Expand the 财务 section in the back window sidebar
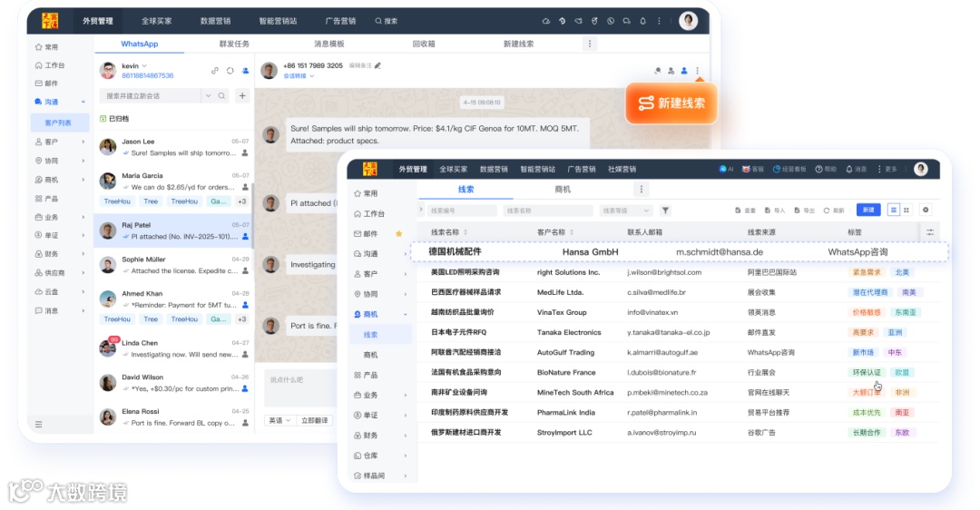Screen dimensions: 980x510 (x=83, y=254)
